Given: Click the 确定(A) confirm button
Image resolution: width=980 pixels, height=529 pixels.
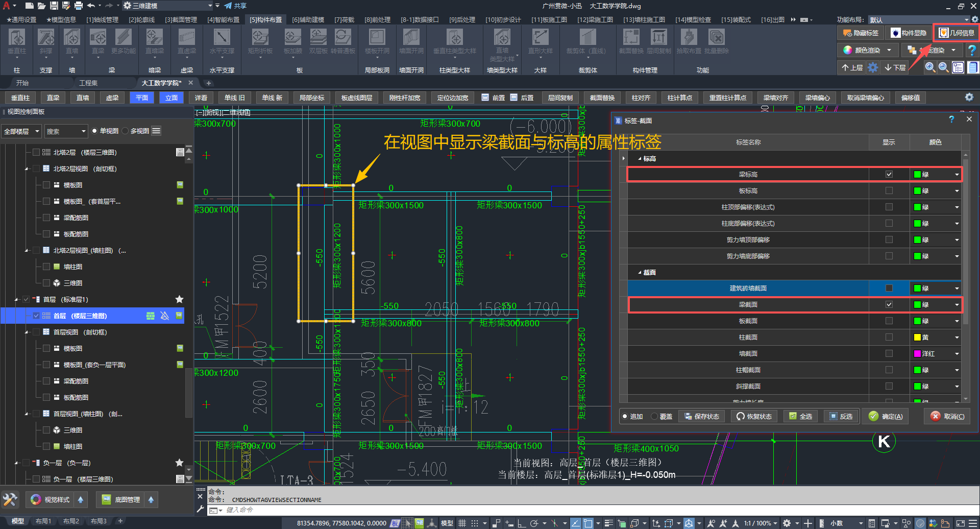Looking at the screenshot, I should coord(886,416).
